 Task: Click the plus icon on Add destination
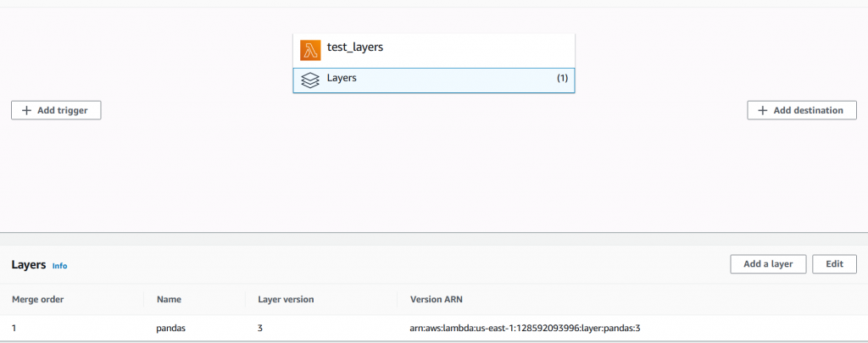pos(762,110)
